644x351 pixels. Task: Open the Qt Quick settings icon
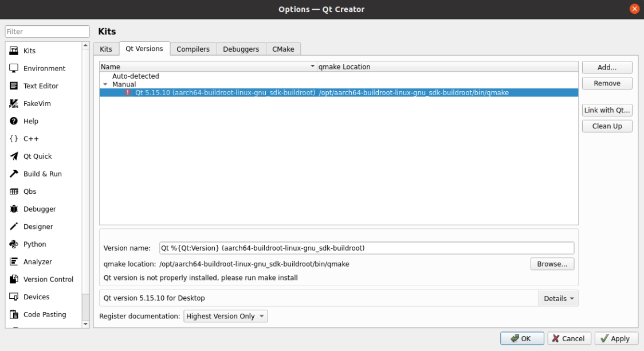pyautogui.click(x=14, y=156)
